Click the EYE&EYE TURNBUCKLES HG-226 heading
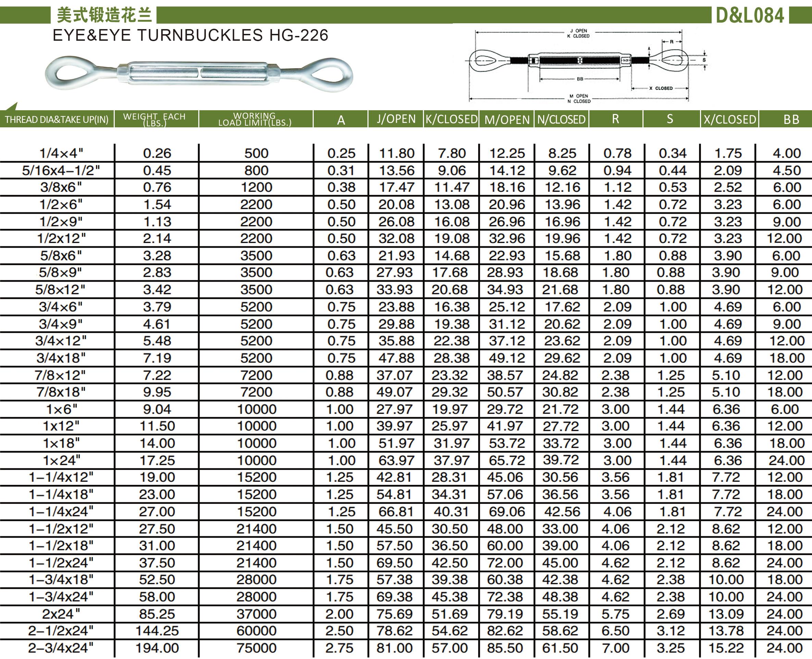 click(x=190, y=35)
